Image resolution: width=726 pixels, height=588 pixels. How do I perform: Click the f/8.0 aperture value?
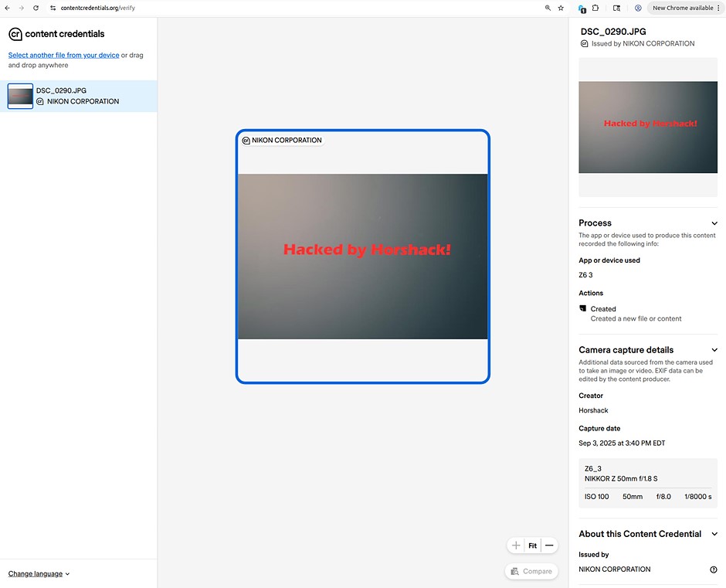663,497
